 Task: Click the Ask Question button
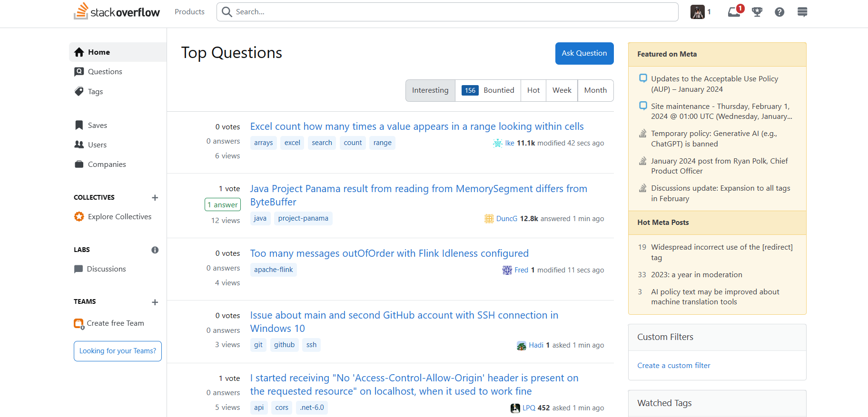584,53
